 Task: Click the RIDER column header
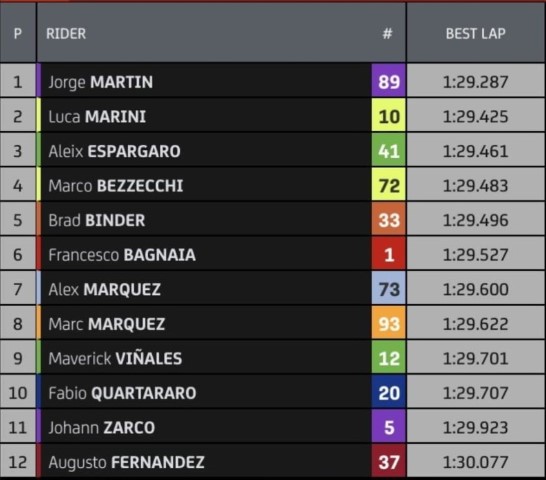coord(66,33)
